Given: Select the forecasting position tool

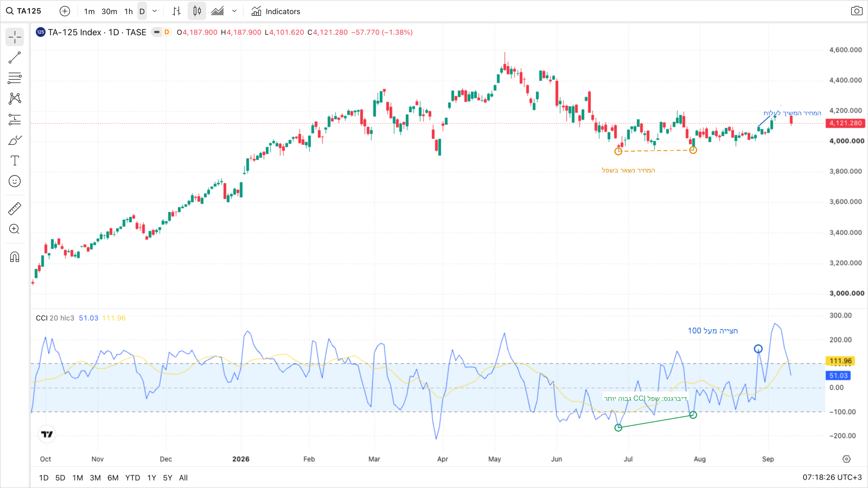Looking at the screenshot, I should click(x=15, y=119).
